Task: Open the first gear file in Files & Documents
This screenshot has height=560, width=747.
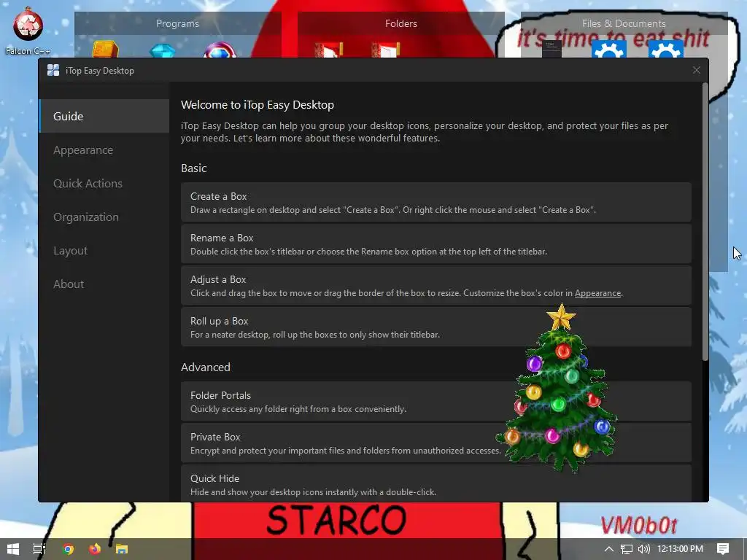Action: pyautogui.click(x=609, y=50)
